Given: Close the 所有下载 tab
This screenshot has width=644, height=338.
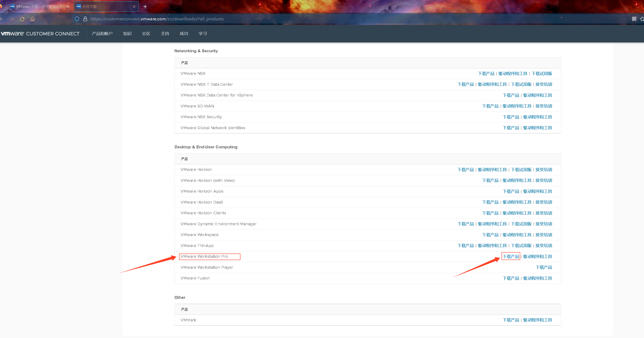Looking at the screenshot, I should point(134,7).
